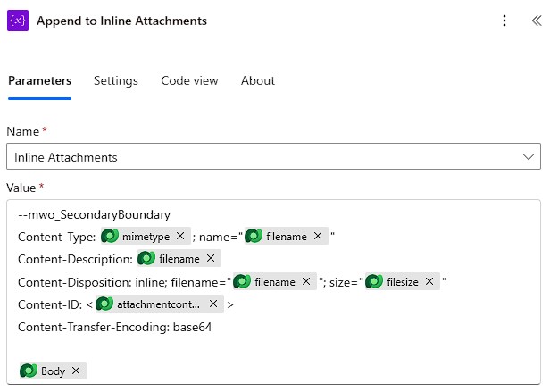Image resolution: width=550 pixels, height=392 pixels.
Task: Select the Body dynamic content token
Action: coord(53,371)
